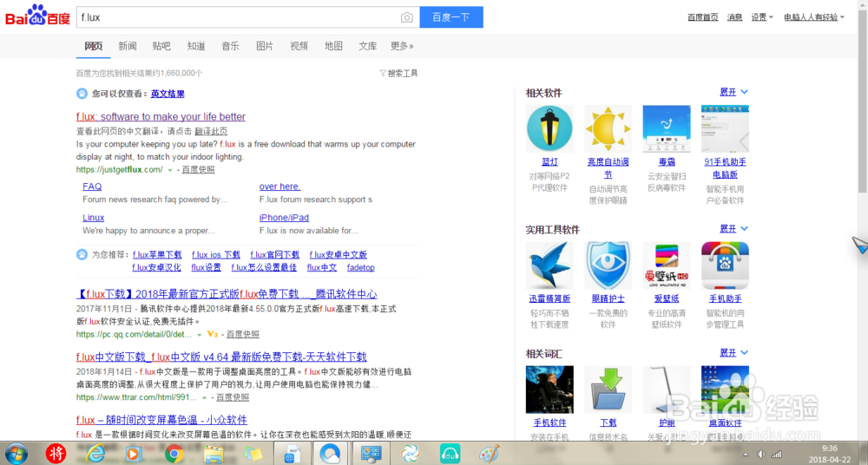This screenshot has height=465, width=868.
Task: Open f.lux software to make your life better result
Action: (x=161, y=117)
